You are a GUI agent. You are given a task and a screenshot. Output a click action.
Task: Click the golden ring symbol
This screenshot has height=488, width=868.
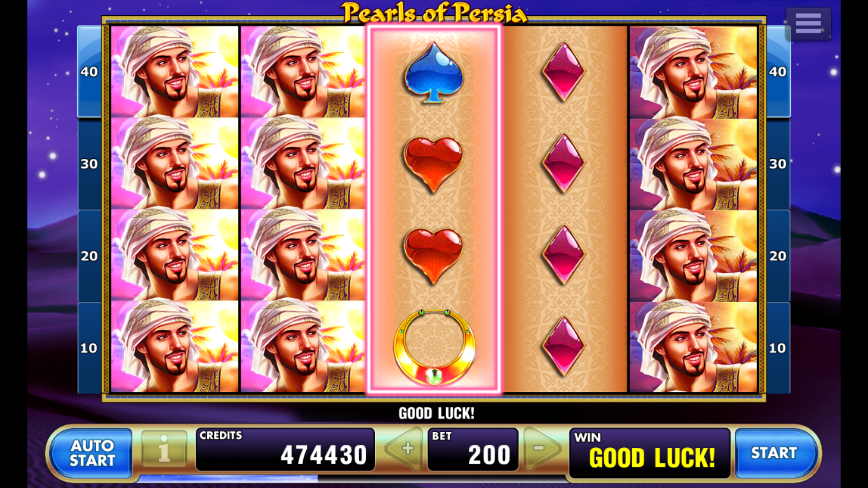[434, 347]
